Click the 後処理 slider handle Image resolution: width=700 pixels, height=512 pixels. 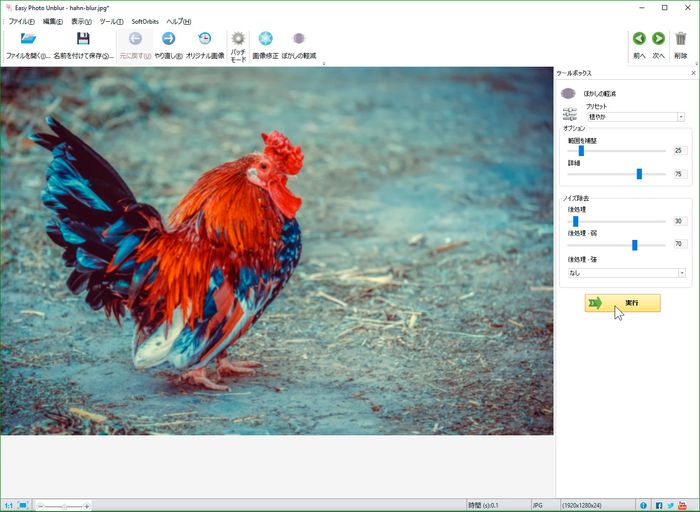[x=575, y=221]
